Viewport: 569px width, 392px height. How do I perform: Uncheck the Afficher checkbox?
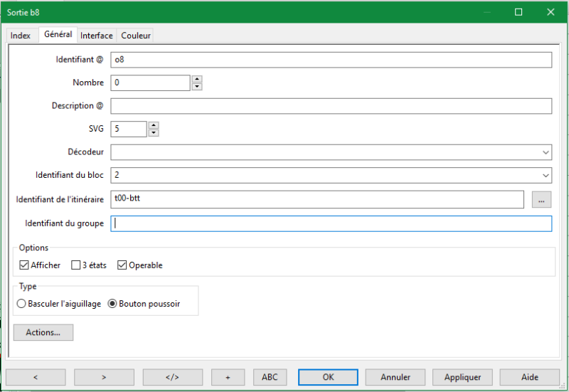pos(24,265)
